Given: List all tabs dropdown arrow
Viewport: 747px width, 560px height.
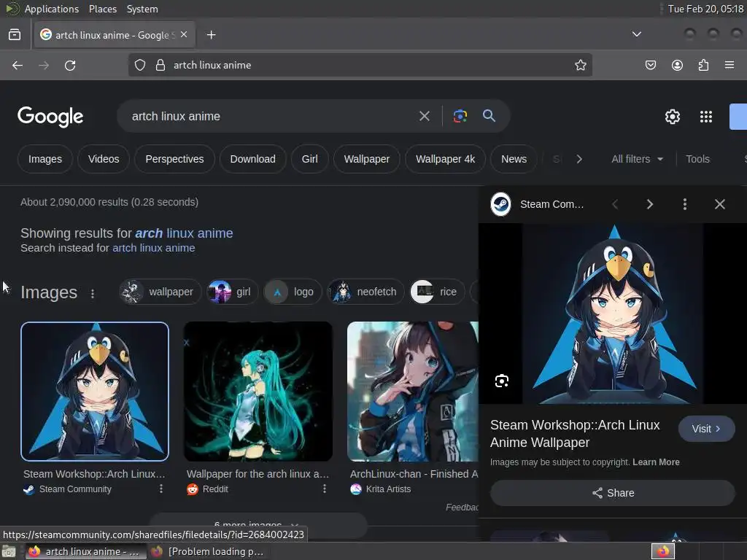Looking at the screenshot, I should [x=636, y=34].
